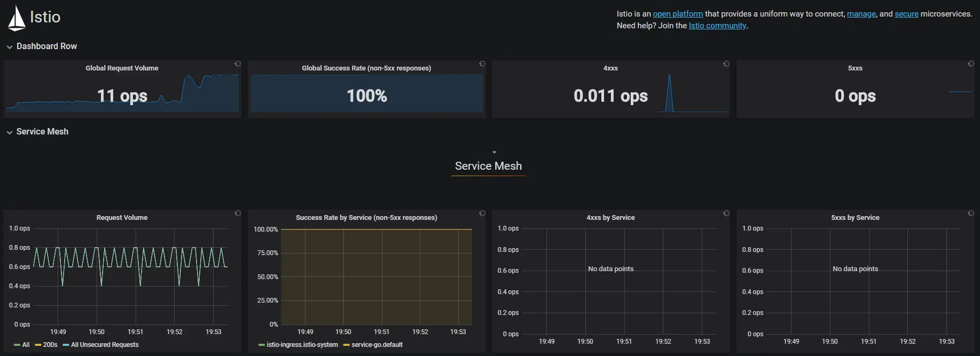Collapse the Dashboard Row section
Viewport: 980px width, 356px height.
(x=42, y=46)
